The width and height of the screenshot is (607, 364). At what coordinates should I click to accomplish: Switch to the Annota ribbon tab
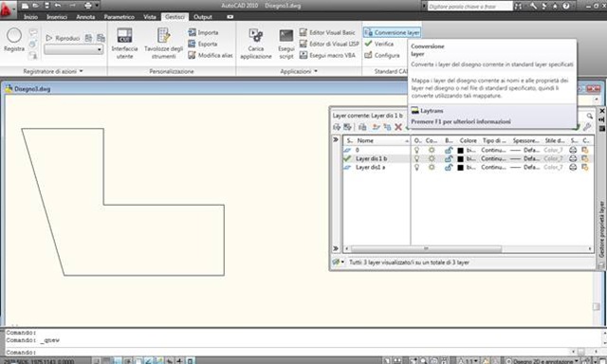85,17
